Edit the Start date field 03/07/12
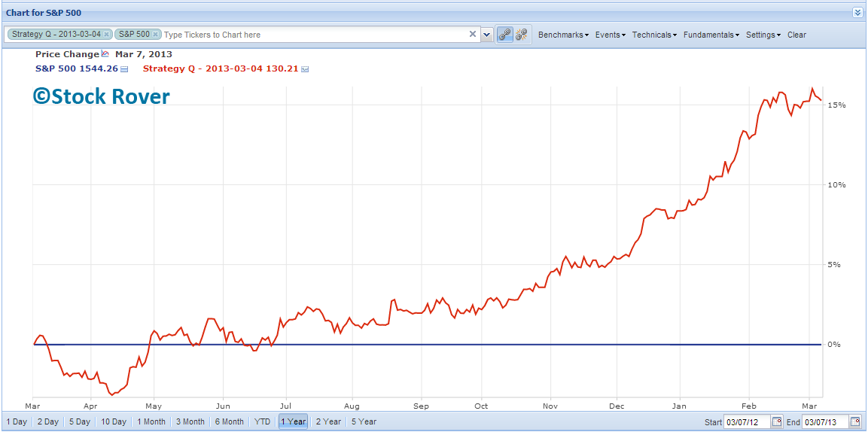868x432 pixels. click(x=748, y=422)
